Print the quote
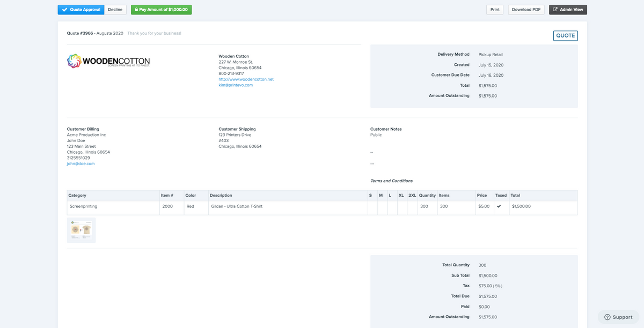 point(495,10)
